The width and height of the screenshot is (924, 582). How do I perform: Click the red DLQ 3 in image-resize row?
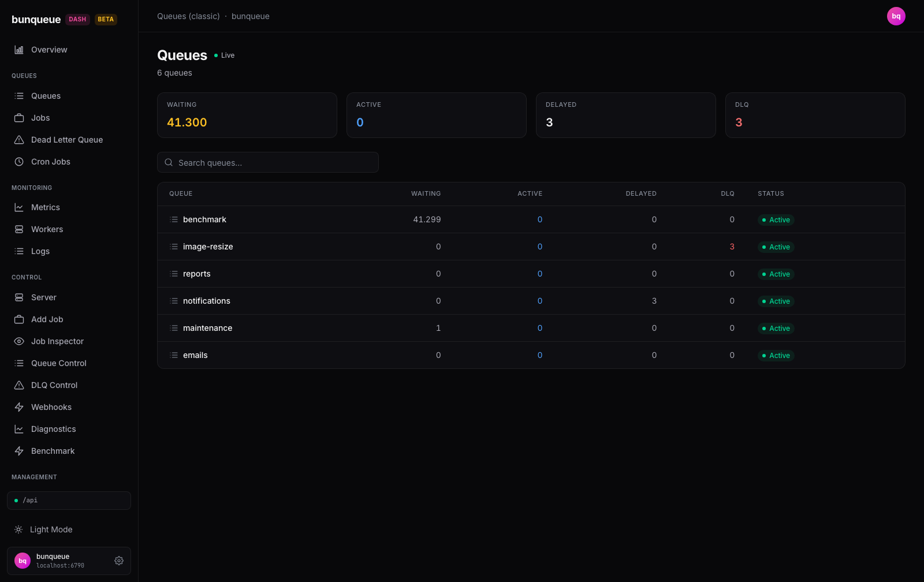point(732,247)
